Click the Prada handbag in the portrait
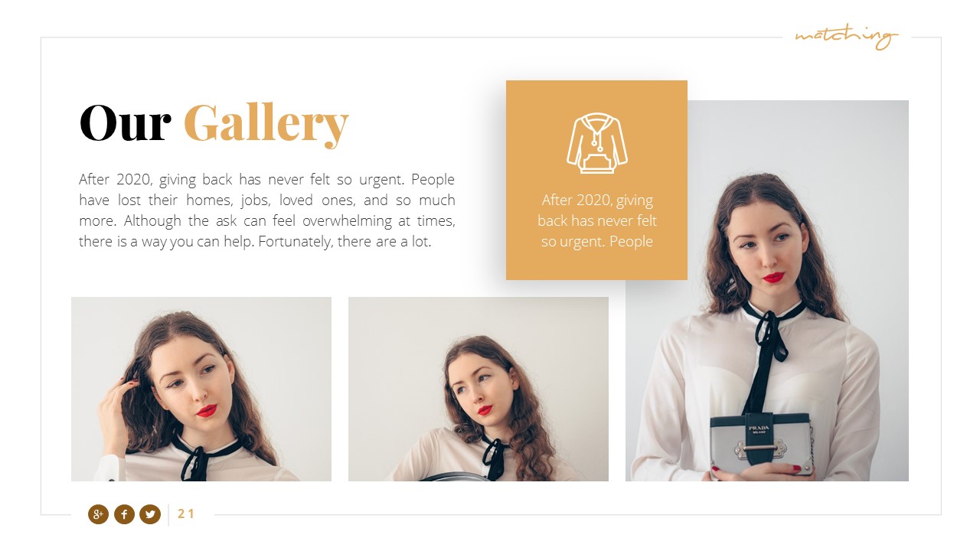Image resolution: width=980 pixels, height=551 pixels. tap(761, 445)
